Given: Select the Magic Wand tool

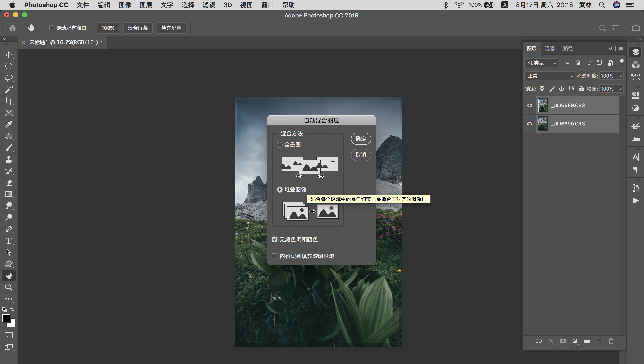Looking at the screenshot, I should [9, 89].
